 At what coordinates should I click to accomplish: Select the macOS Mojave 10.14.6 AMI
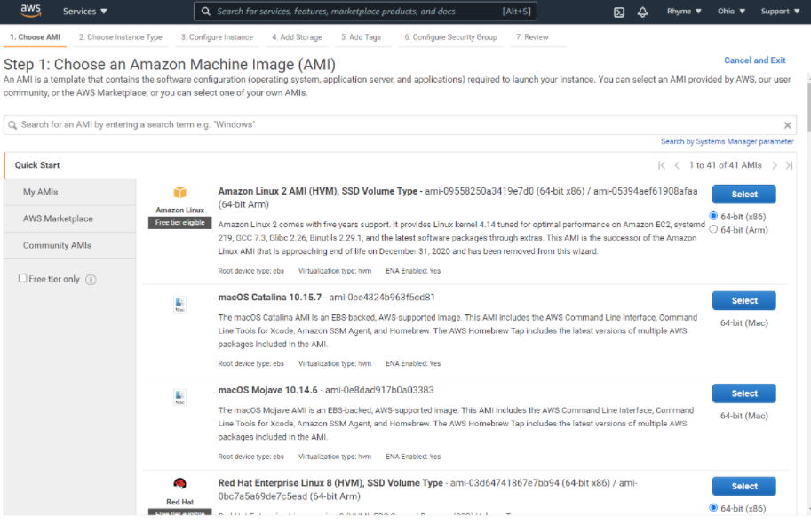click(x=743, y=393)
